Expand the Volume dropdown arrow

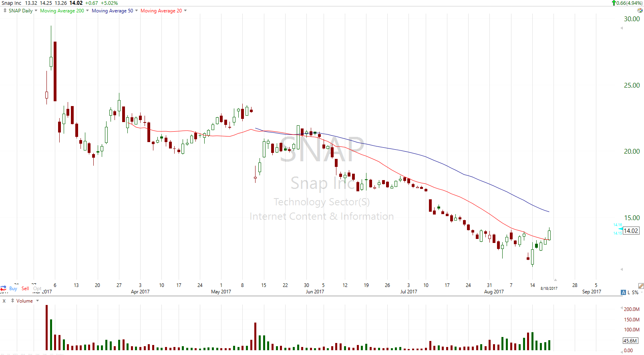pyautogui.click(x=38, y=301)
